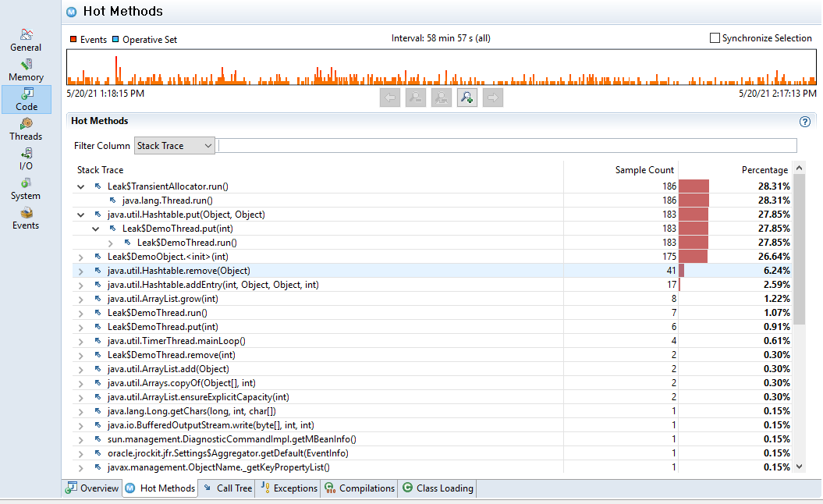
Task: Expand the nested Leak$DemoThread.run() node
Action: click(110, 243)
